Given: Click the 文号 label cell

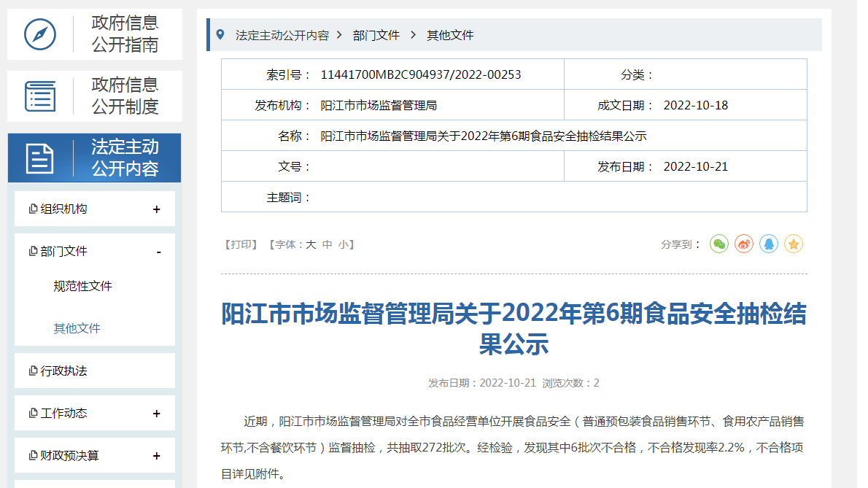Looking at the screenshot, I should [295, 166].
